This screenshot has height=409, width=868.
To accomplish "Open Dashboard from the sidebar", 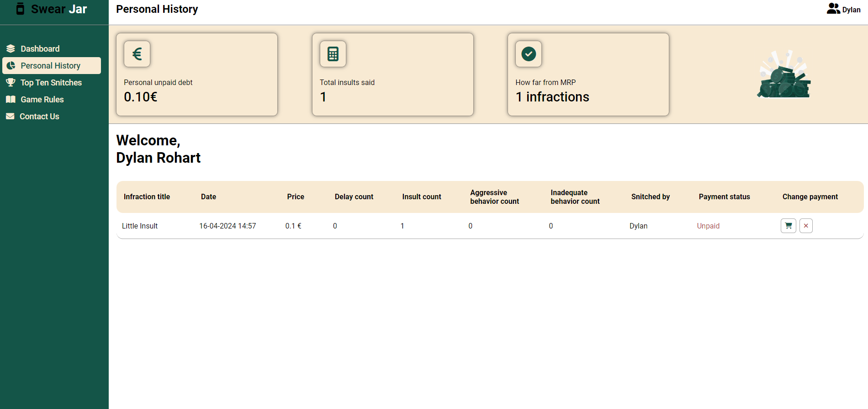I will (x=40, y=49).
